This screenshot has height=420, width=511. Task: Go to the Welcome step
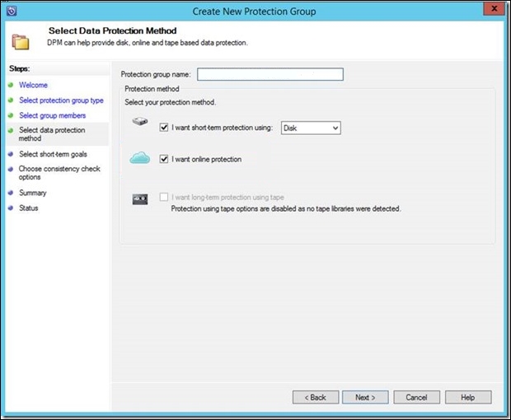click(x=33, y=85)
